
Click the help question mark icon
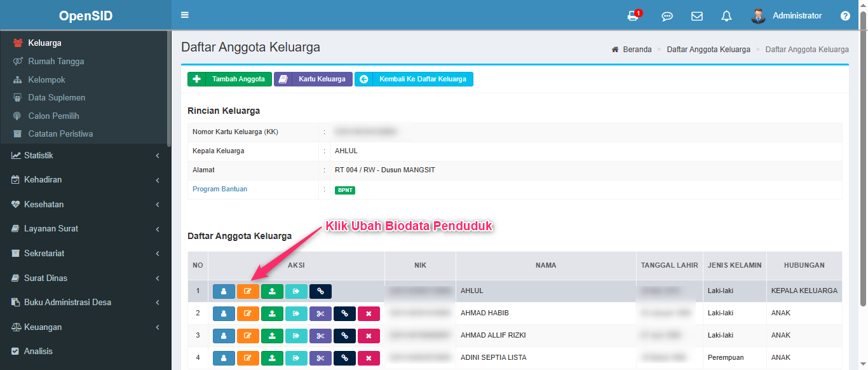[845, 16]
